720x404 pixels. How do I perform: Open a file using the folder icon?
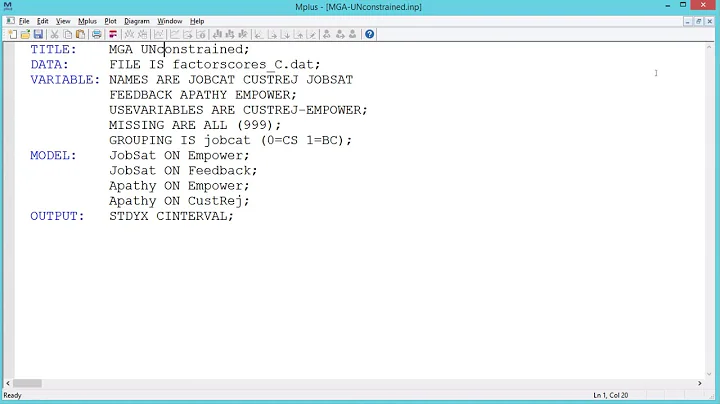[x=25, y=34]
